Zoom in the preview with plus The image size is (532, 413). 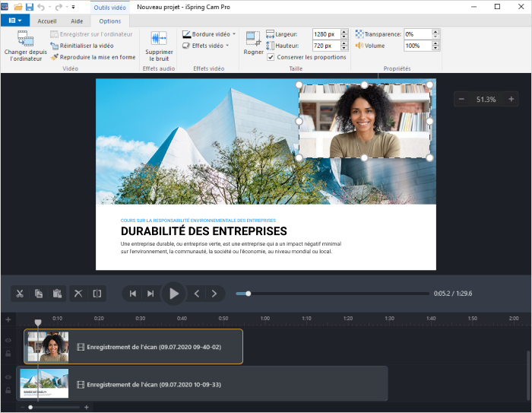coord(511,99)
